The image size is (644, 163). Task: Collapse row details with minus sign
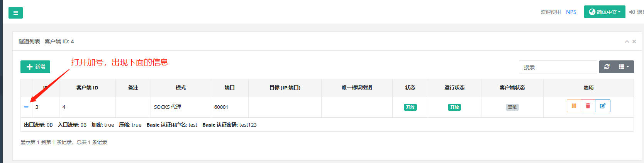tap(26, 107)
